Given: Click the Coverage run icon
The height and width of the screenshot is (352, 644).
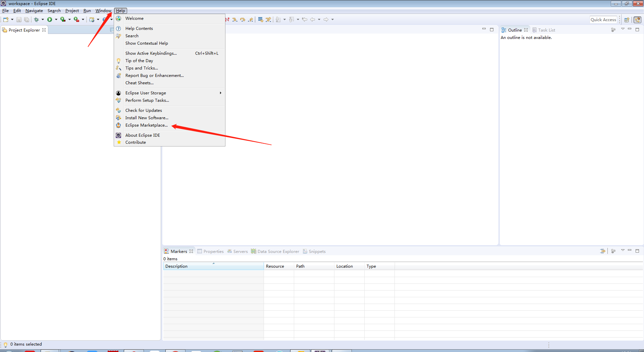Looking at the screenshot, I should 63,19.
